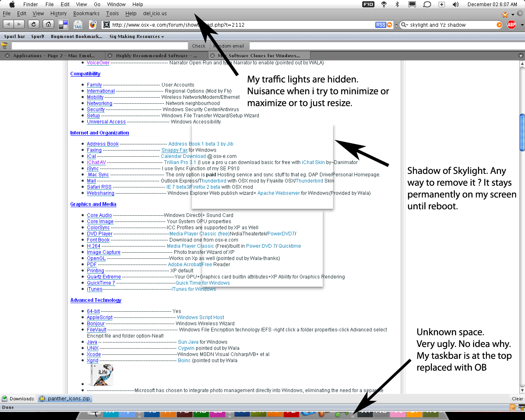Open the display status menu bar icon

point(412,5)
